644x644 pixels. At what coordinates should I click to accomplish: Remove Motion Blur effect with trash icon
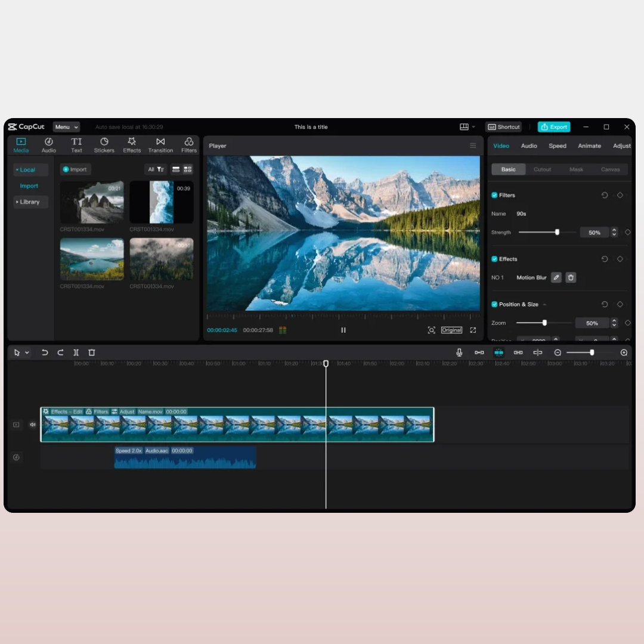pyautogui.click(x=571, y=277)
